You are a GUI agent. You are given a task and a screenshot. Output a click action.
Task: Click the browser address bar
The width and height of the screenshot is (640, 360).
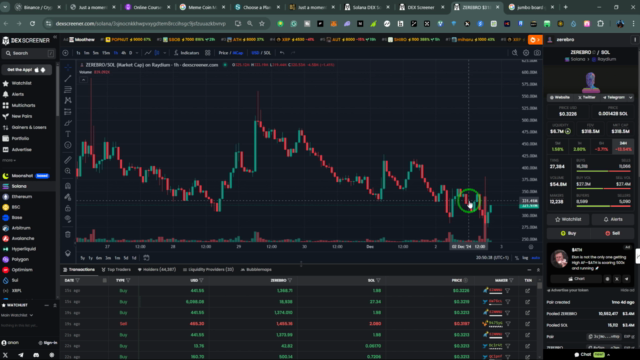coord(141,24)
